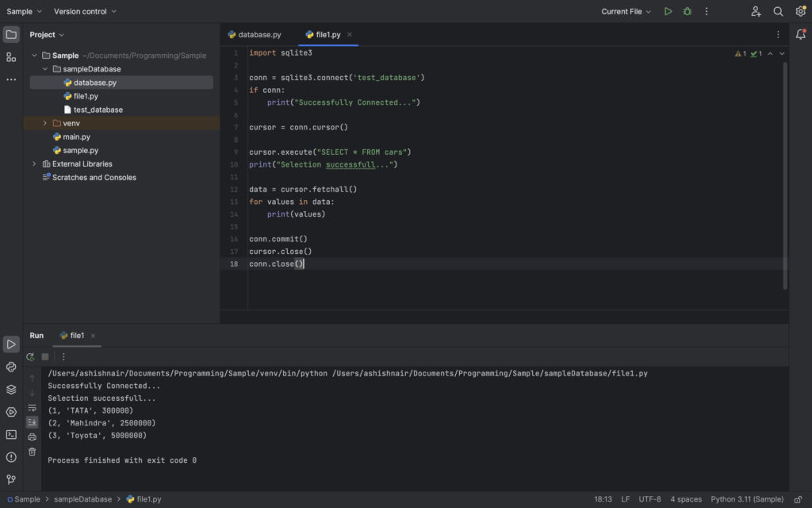
Task: Enable scroll to end in the console
Action: pyautogui.click(x=32, y=421)
